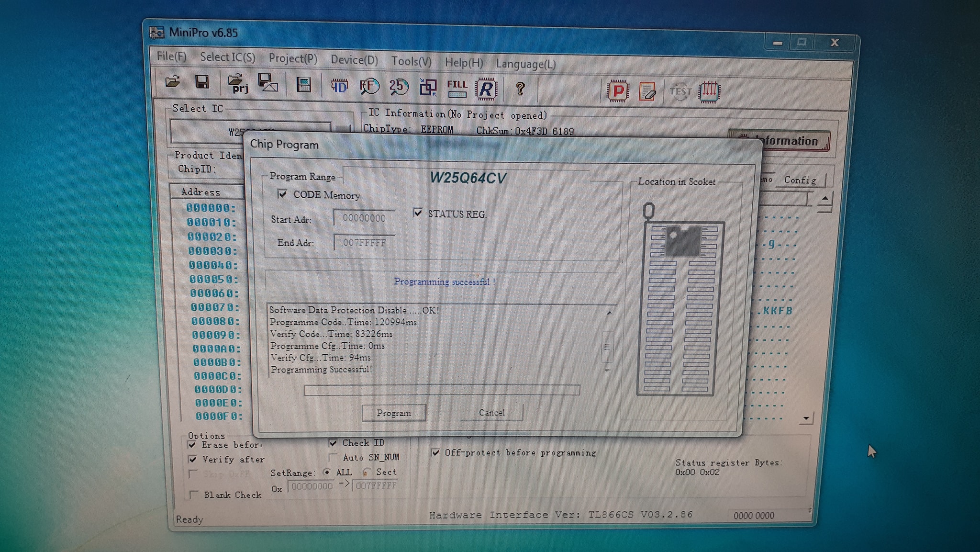Open help with the question mark icon
This screenshot has height=552, width=980.
click(x=520, y=89)
